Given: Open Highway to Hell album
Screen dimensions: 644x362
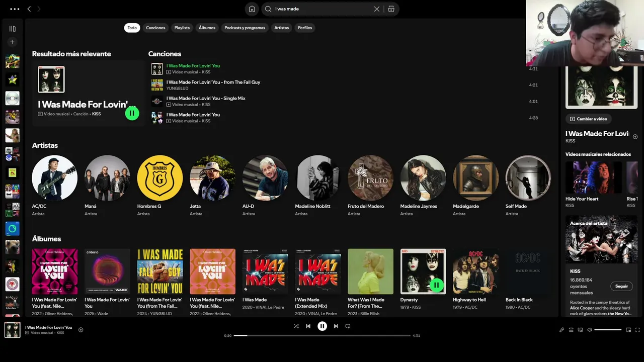Looking at the screenshot, I should (475, 271).
